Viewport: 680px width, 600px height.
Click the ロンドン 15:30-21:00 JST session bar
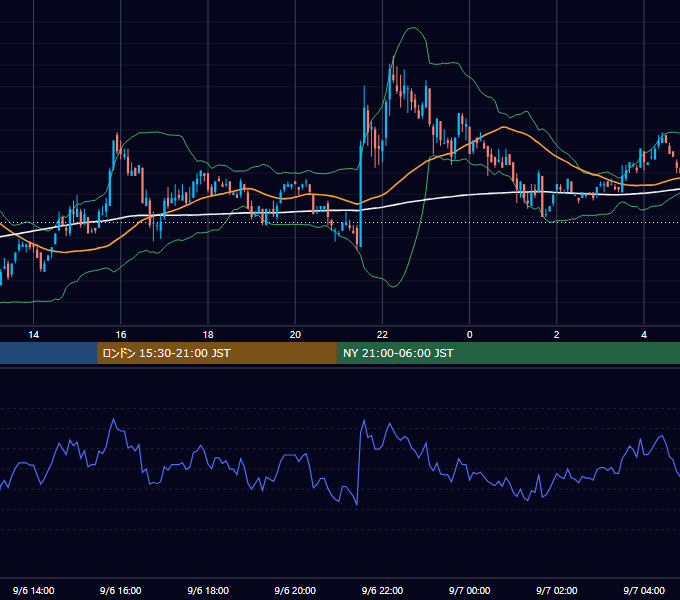pyautogui.click(x=217, y=353)
